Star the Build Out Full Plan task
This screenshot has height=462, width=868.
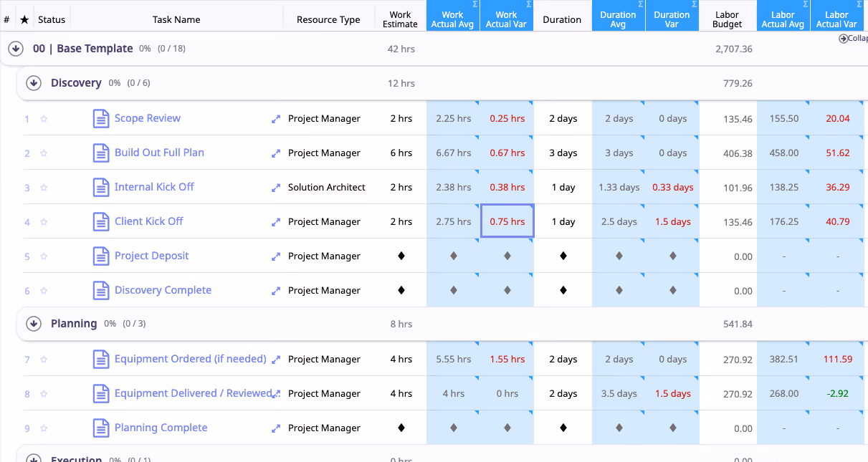click(x=44, y=153)
